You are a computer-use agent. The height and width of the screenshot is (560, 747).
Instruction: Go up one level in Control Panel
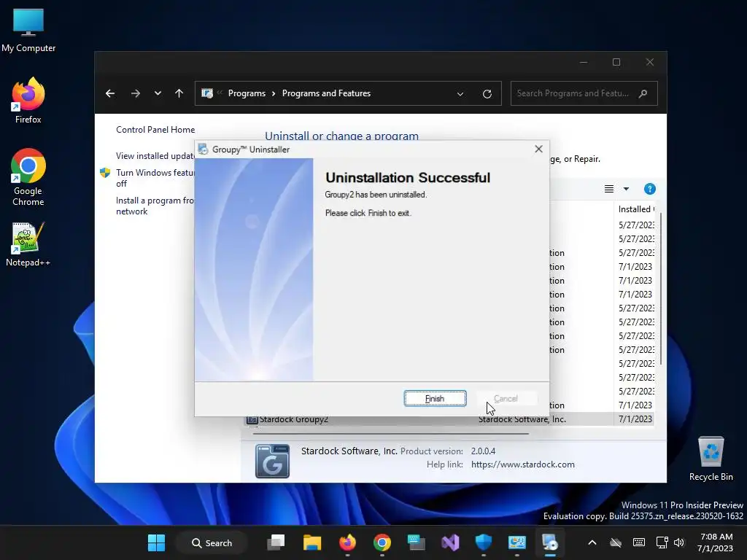(x=179, y=93)
